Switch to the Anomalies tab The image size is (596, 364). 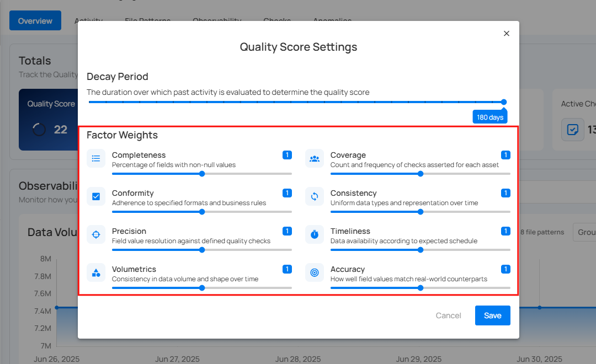(332, 20)
